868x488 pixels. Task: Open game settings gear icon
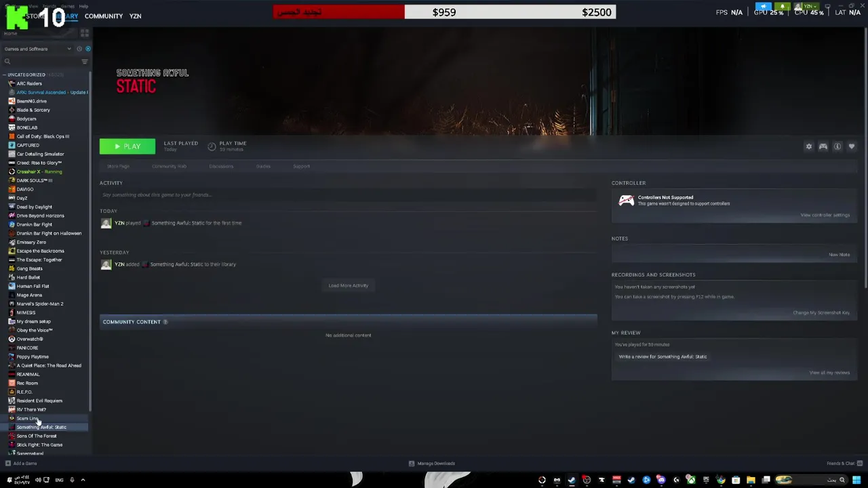coord(808,146)
